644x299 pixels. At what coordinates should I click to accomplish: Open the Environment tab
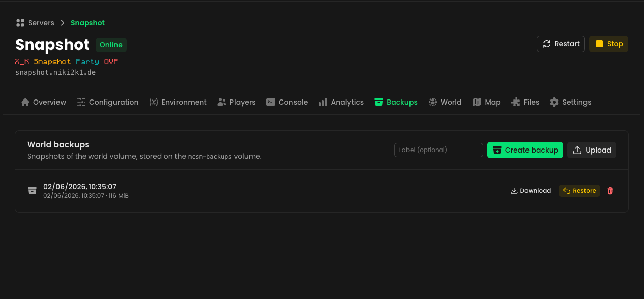(178, 102)
